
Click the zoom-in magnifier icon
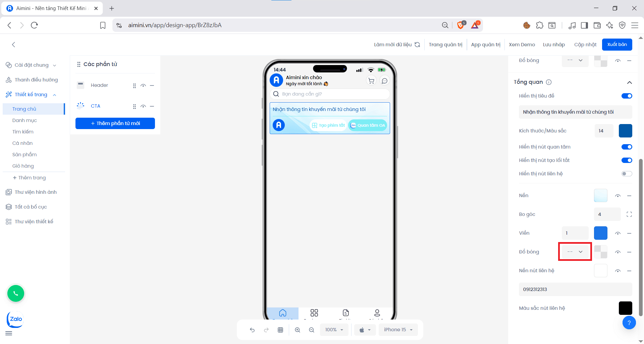coord(298,330)
